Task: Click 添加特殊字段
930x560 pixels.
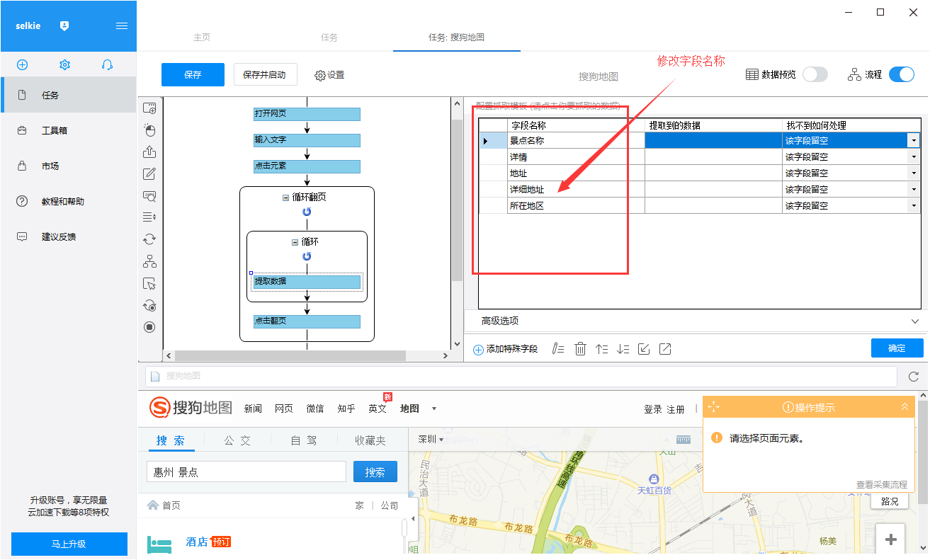Action: coord(506,349)
